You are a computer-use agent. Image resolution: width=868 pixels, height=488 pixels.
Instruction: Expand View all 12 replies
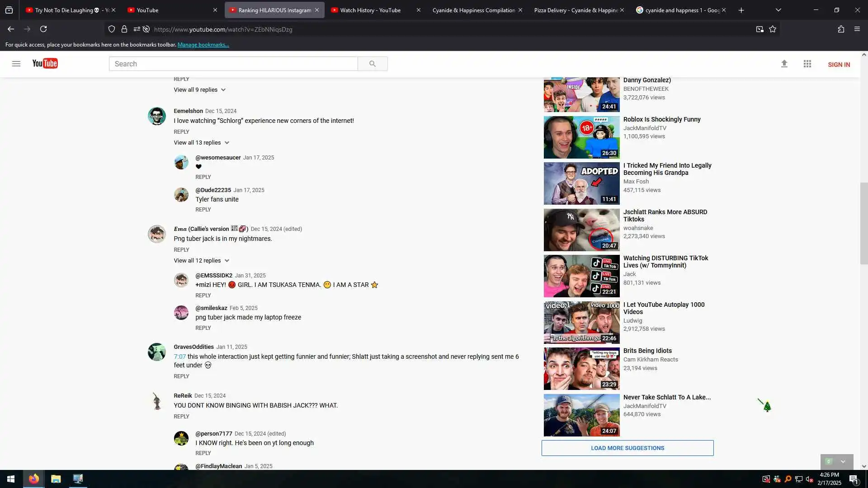[201, 261]
